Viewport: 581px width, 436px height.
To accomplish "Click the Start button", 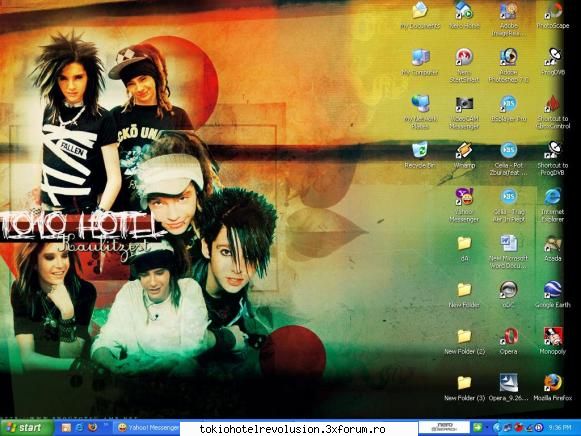I will pos(26,428).
